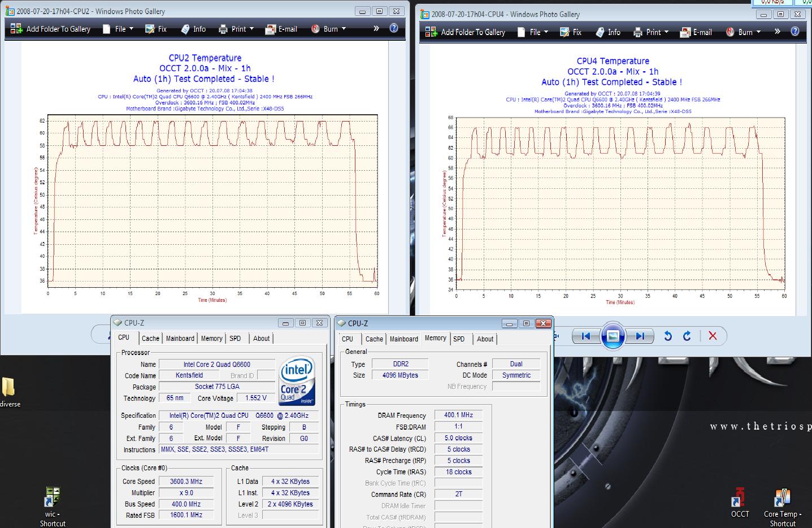The height and width of the screenshot is (528, 812).
Task: Select the Core Temp shortcut on desktop
Action: click(x=782, y=508)
